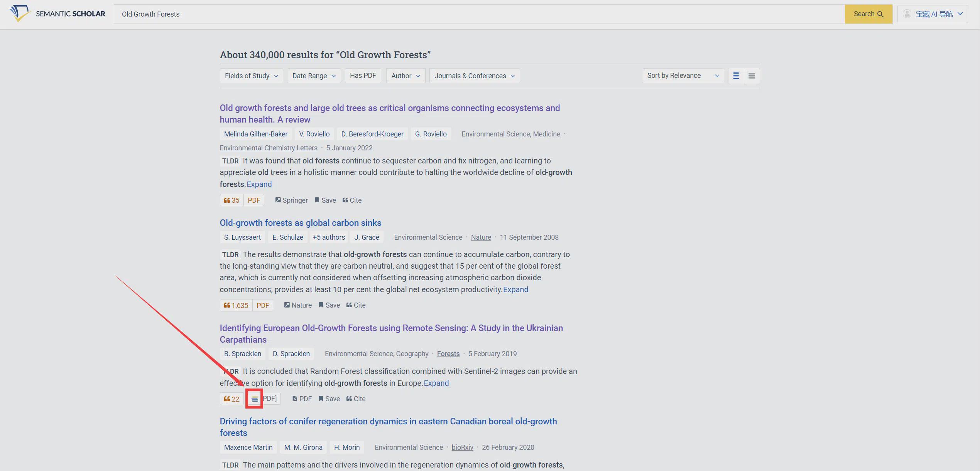
Task: Cite the human health review paper
Action: pos(352,200)
